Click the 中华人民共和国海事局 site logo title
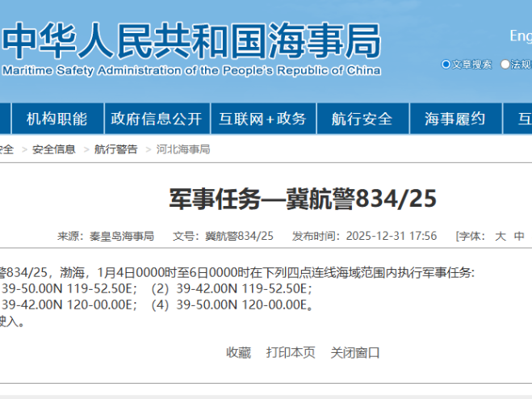 [191, 39]
